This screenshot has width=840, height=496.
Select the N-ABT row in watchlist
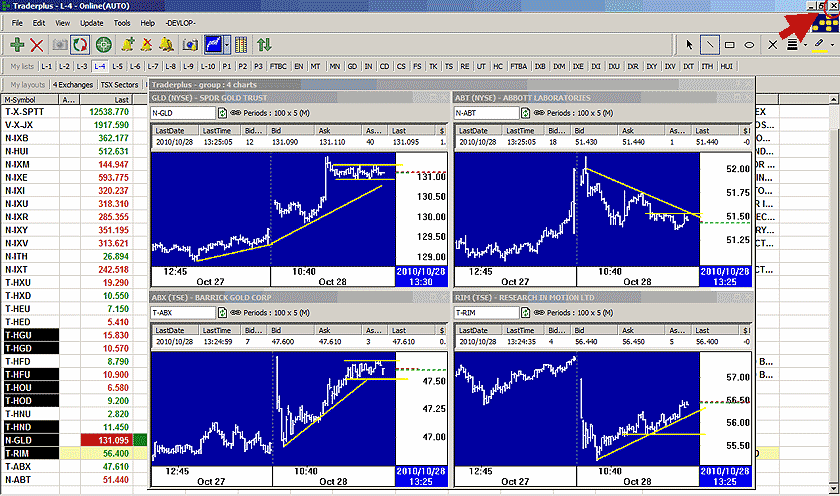74,479
